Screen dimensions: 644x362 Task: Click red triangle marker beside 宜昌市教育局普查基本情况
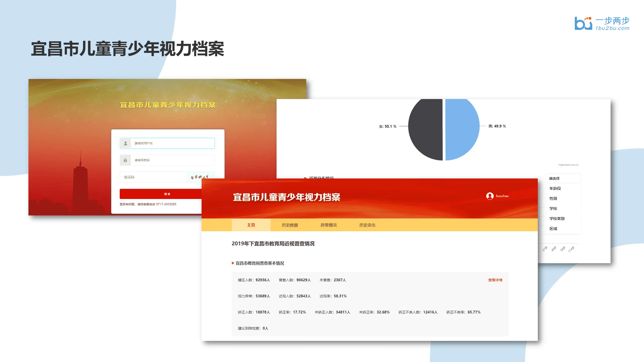coord(233,263)
